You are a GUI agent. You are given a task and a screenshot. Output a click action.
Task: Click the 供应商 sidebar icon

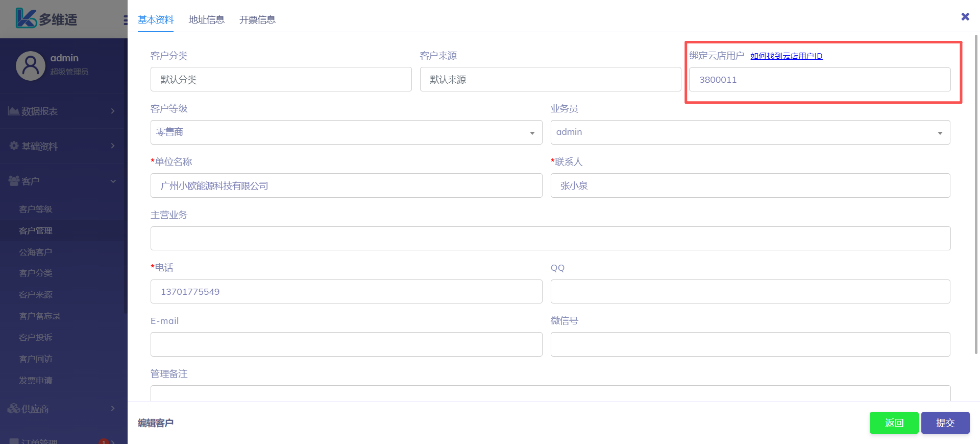pos(14,409)
